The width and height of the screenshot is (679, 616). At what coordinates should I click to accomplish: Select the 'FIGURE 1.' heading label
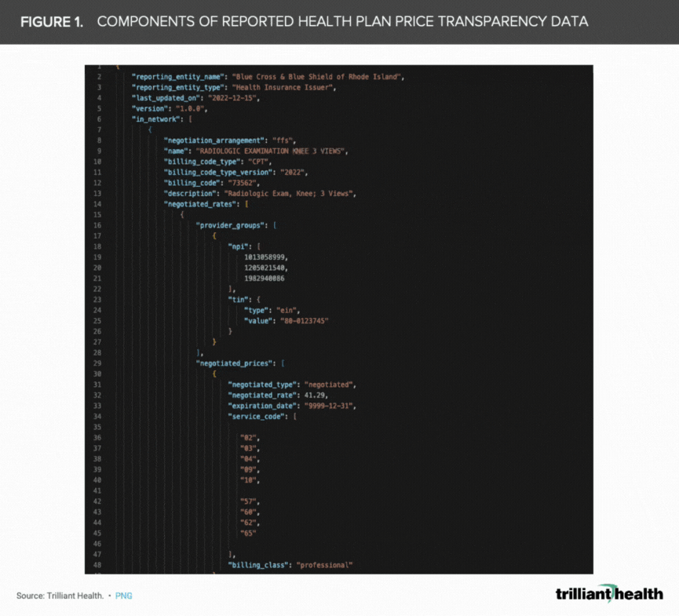[x=52, y=22]
